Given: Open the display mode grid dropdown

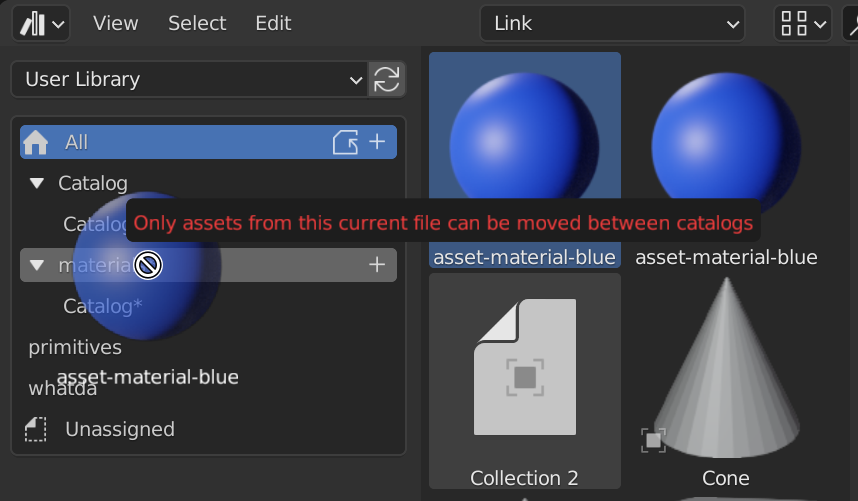Looking at the screenshot, I should tap(802, 23).
